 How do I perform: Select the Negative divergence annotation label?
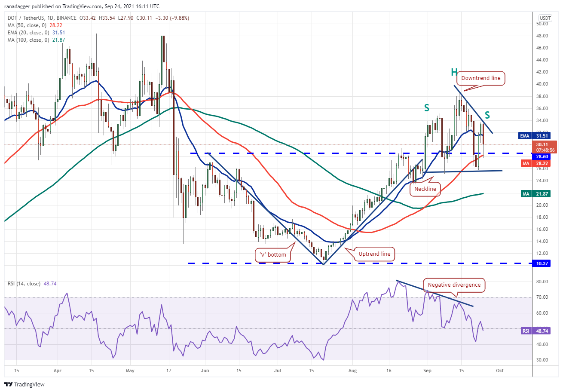(x=454, y=285)
